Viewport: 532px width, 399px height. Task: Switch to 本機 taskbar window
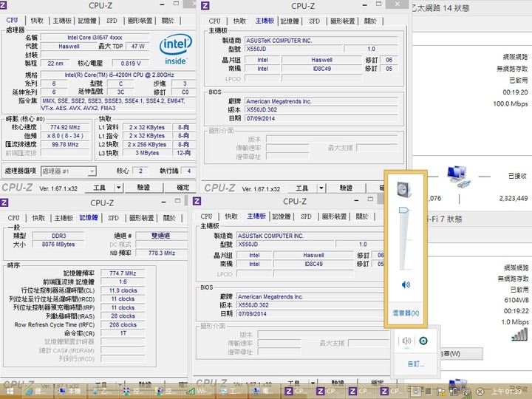point(69,391)
